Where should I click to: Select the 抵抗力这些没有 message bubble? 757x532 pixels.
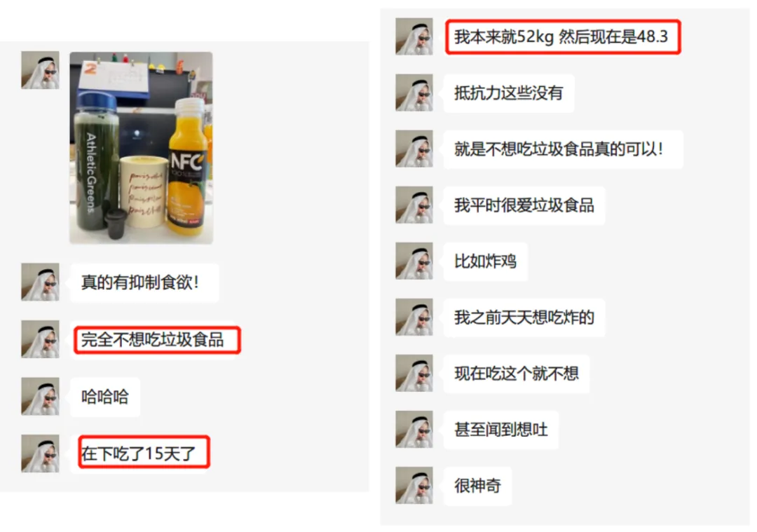(x=509, y=93)
